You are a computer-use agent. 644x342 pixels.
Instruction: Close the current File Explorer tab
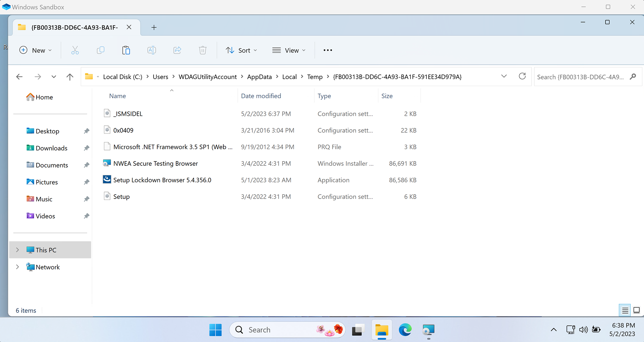[x=129, y=27]
